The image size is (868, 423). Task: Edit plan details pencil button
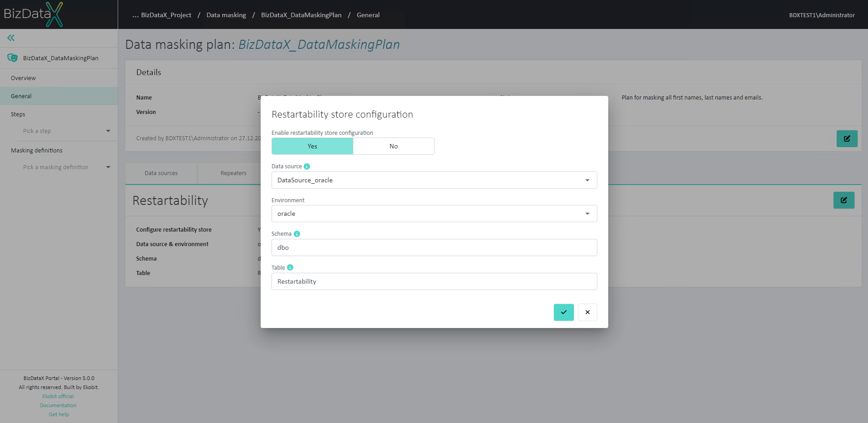(x=847, y=138)
